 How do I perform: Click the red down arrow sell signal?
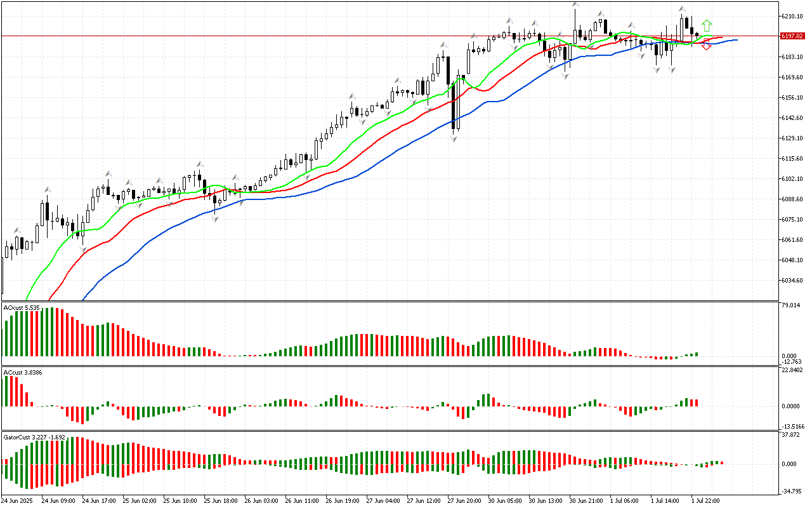pos(706,44)
